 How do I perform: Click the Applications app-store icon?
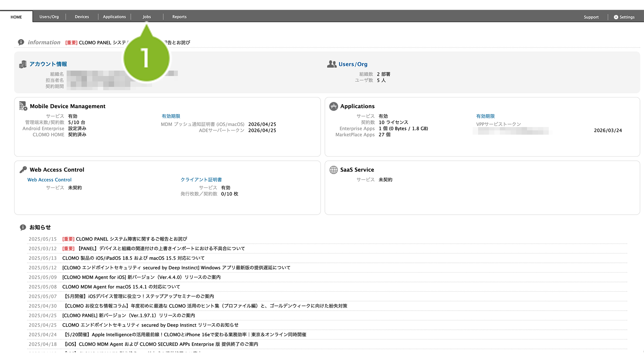click(334, 106)
